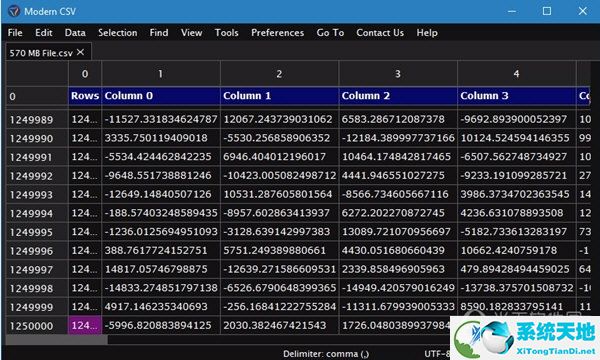
Task: Click cell 2030.382467421543
Action: 279,326
